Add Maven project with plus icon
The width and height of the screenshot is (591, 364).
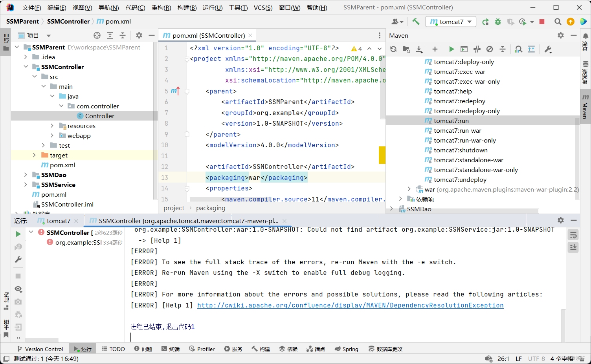pyautogui.click(x=435, y=49)
